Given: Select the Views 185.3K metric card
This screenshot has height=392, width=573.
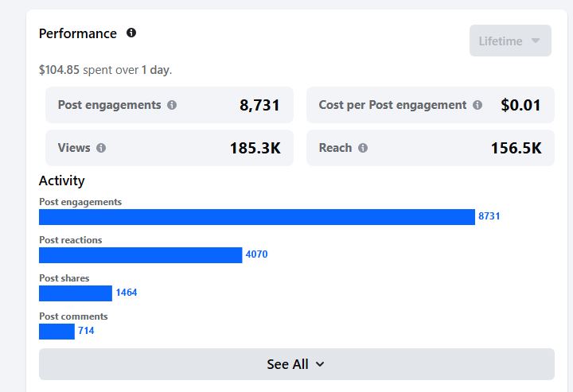Looking at the screenshot, I should [170, 148].
